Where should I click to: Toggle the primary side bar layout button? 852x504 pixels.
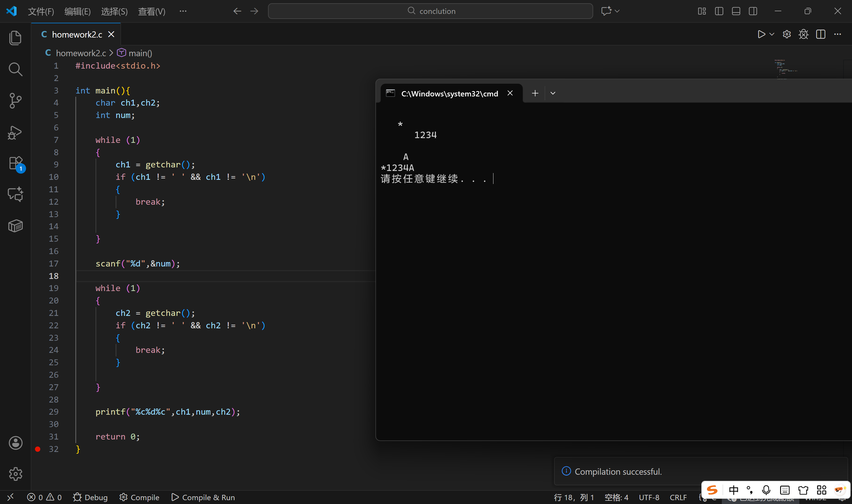pos(719,11)
